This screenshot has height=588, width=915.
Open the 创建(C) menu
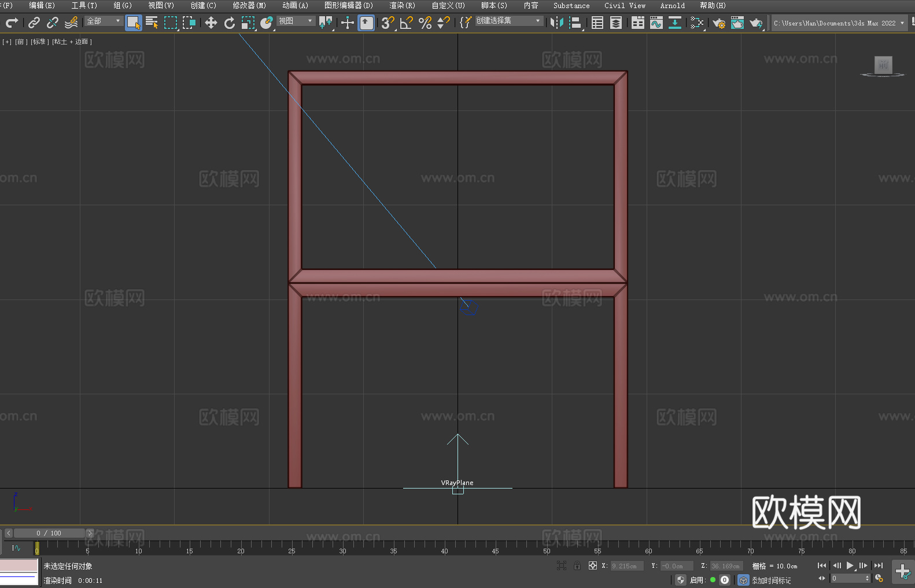(x=203, y=5)
